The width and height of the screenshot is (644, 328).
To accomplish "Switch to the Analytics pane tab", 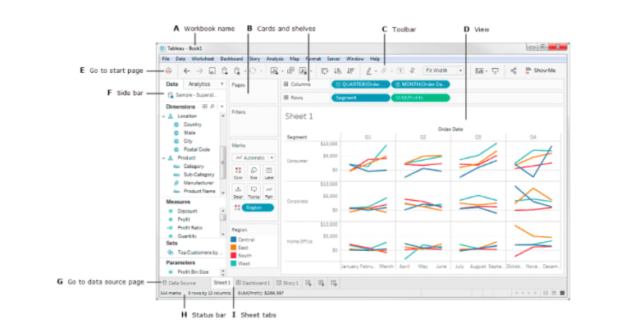I will [x=199, y=84].
